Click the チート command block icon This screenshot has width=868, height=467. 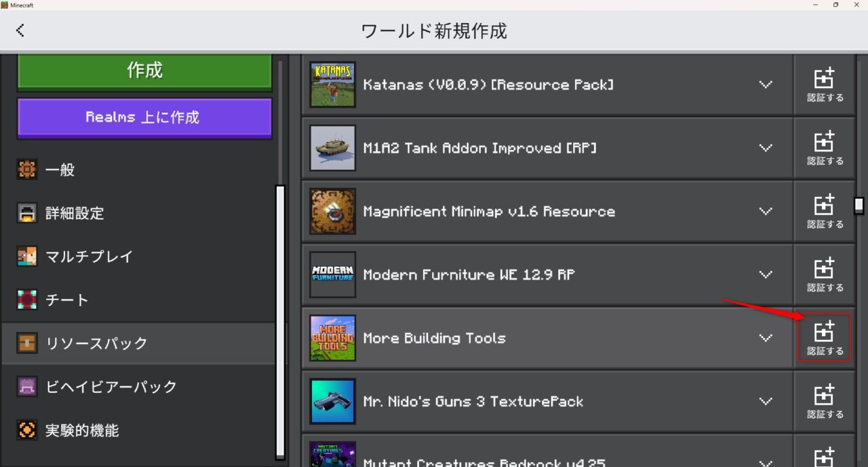click(26, 300)
